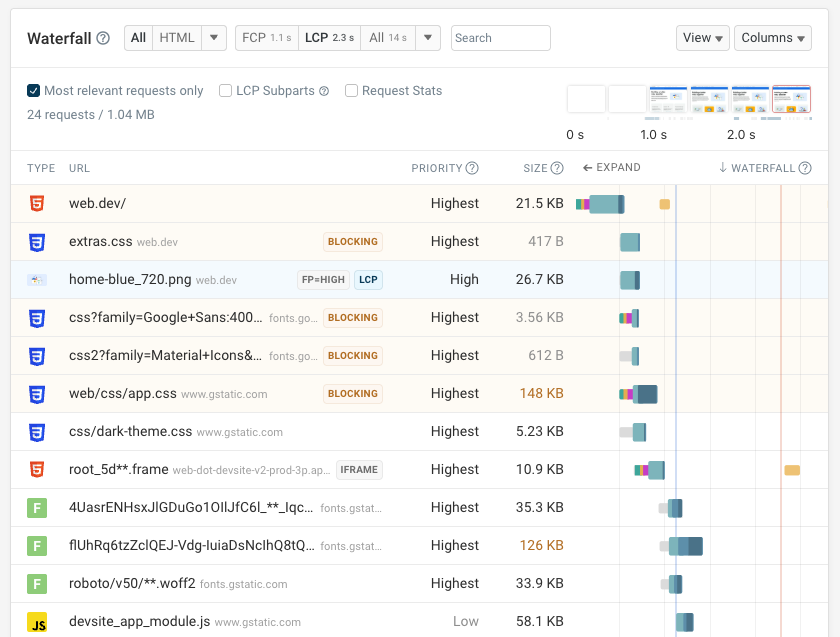Click the help icon next to Size column
This screenshot has width=840, height=637.
pos(557,168)
